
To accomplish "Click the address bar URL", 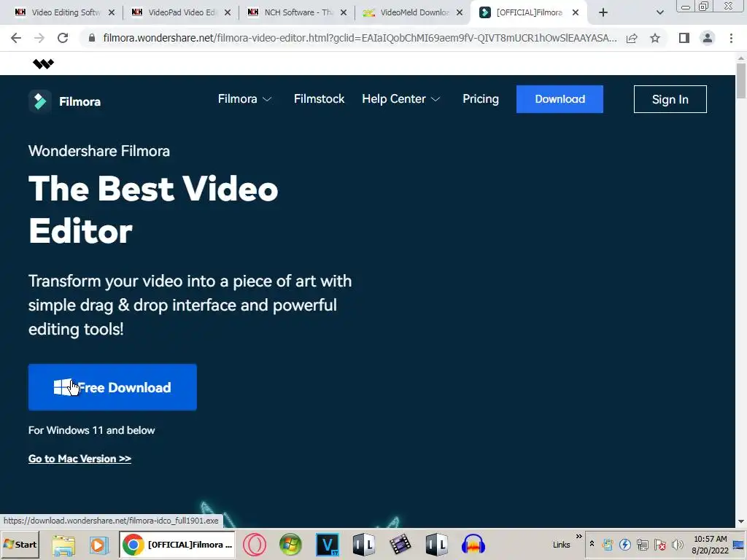I will coord(360,38).
